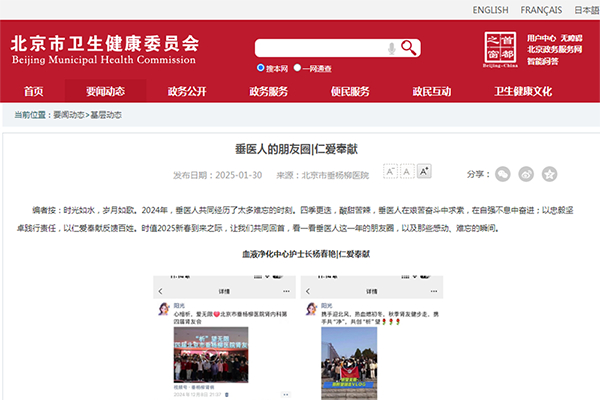Open the 政务公开 navigation menu
The height and width of the screenshot is (400, 600).
187,91
